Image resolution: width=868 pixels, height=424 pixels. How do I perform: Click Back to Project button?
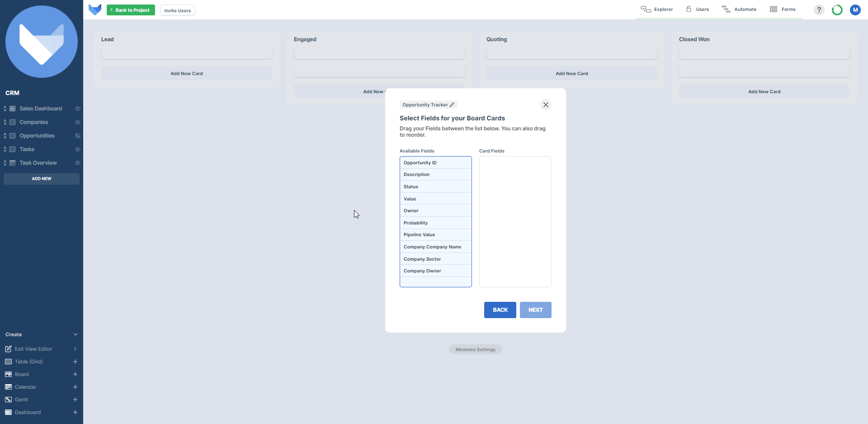(x=131, y=10)
